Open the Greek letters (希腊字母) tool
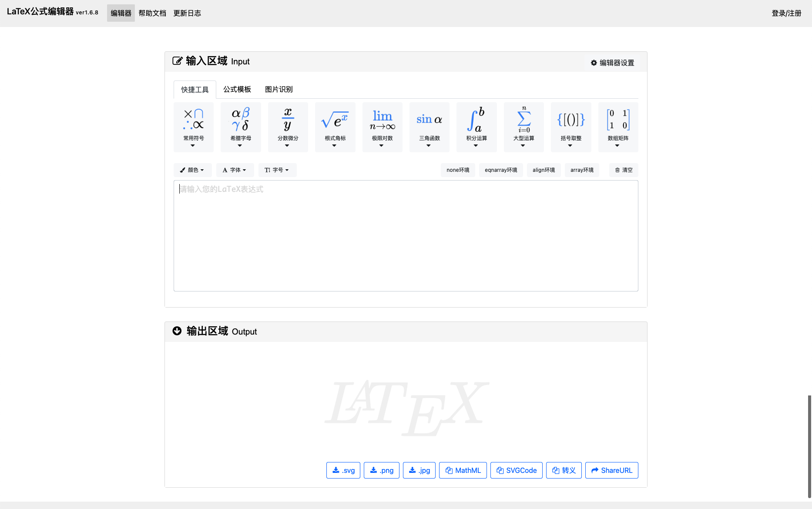Screen dimensions: 812x509 [x=241, y=127]
